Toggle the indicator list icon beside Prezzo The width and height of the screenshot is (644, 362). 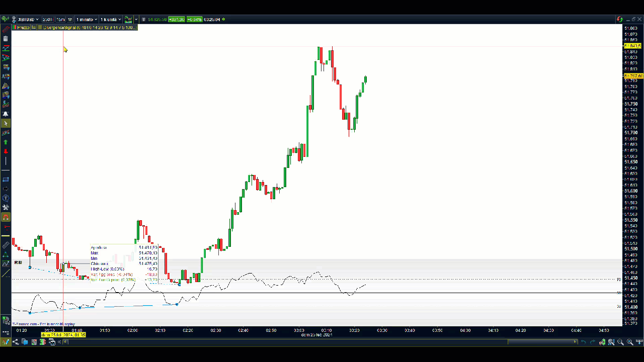[34, 28]
